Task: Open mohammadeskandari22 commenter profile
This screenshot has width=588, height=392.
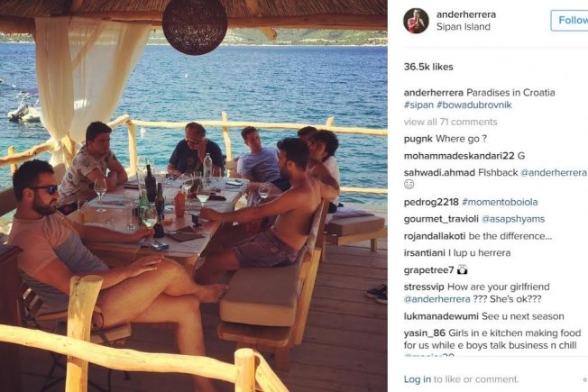Action: click(x=459, y=156)
